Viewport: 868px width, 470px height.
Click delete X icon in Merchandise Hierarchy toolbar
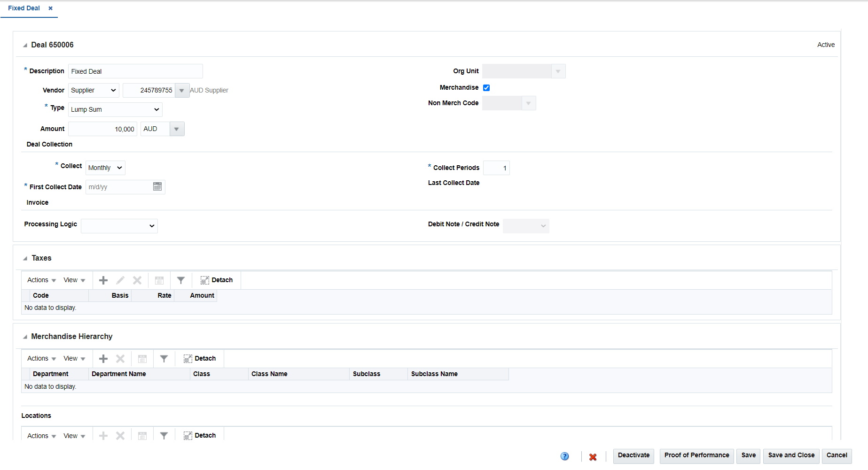pos(120,359)
